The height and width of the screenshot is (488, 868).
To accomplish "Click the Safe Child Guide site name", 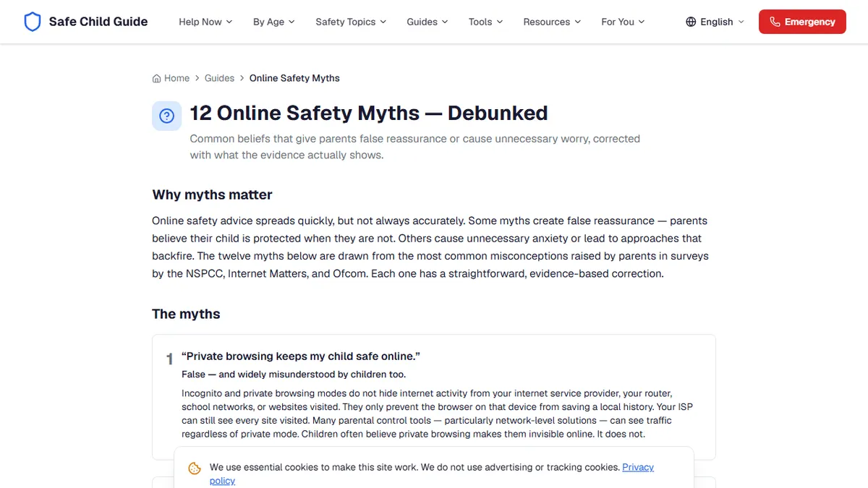I will click(x=98, y=22).
